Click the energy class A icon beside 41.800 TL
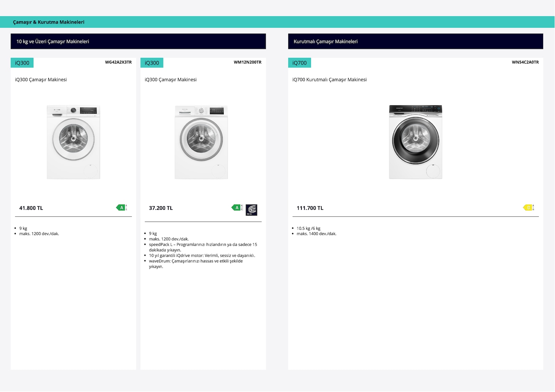555x392 pixels. pos(121,208)
